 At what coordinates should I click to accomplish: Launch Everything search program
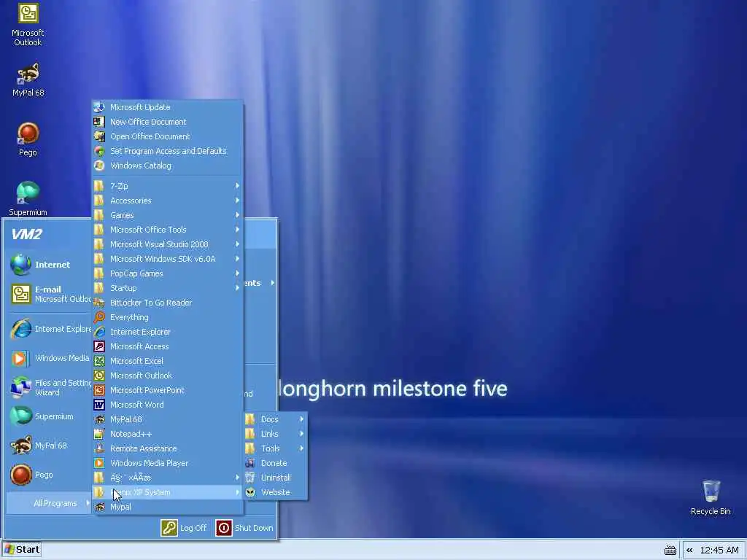(x=167, y=317)
